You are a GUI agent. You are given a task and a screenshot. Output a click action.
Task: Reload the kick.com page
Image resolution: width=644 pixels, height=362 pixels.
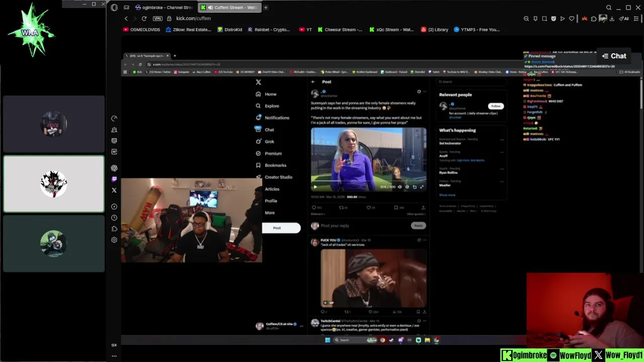[x=144, y=19]
